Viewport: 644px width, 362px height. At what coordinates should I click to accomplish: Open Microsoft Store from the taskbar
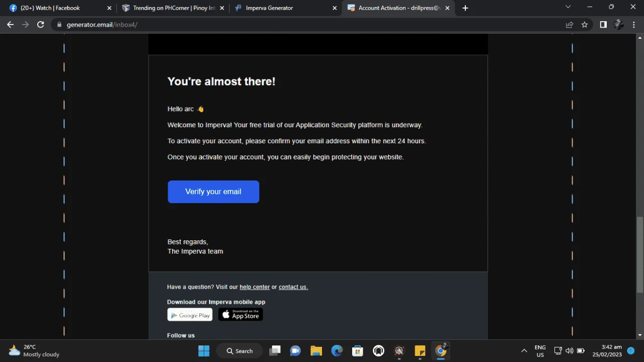[358, 351]
